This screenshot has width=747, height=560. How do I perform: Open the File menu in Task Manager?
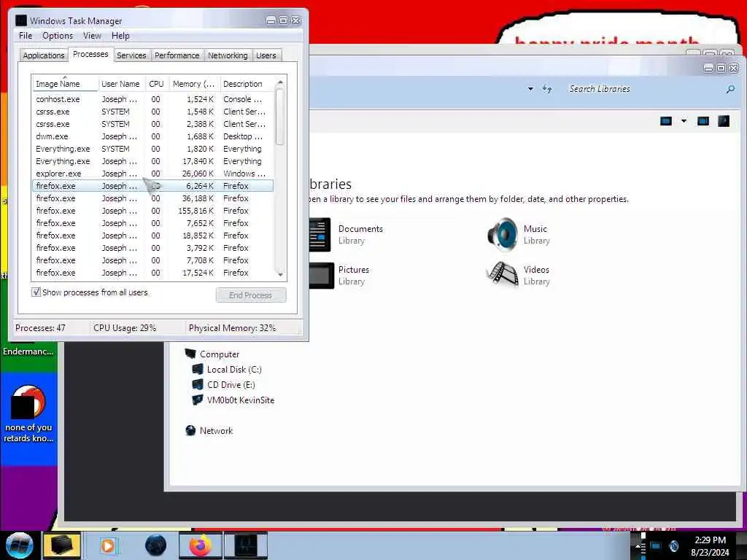pyautogui.click(x=26, y=36)
